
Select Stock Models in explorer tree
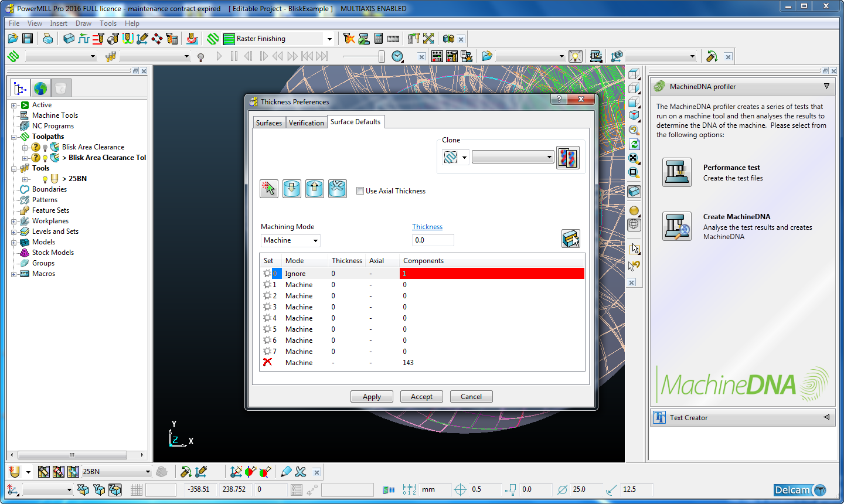click(x=53, y=253)
